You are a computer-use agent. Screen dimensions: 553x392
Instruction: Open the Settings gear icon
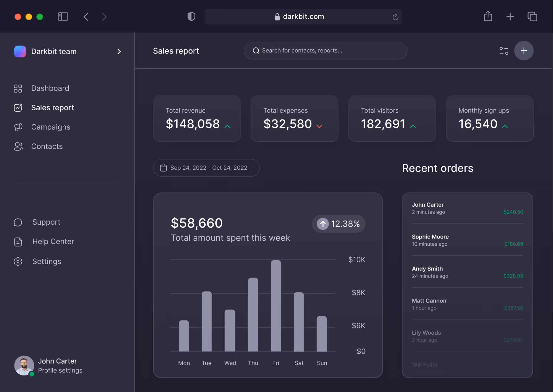18,261
